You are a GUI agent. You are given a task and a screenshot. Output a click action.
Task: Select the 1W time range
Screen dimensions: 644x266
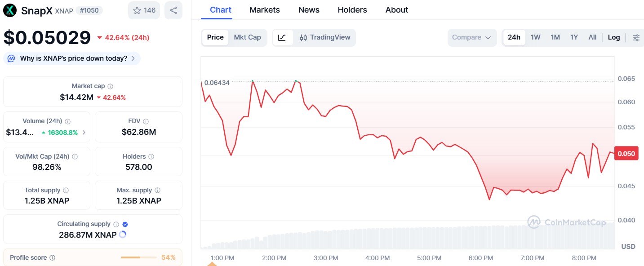[535, 37]
